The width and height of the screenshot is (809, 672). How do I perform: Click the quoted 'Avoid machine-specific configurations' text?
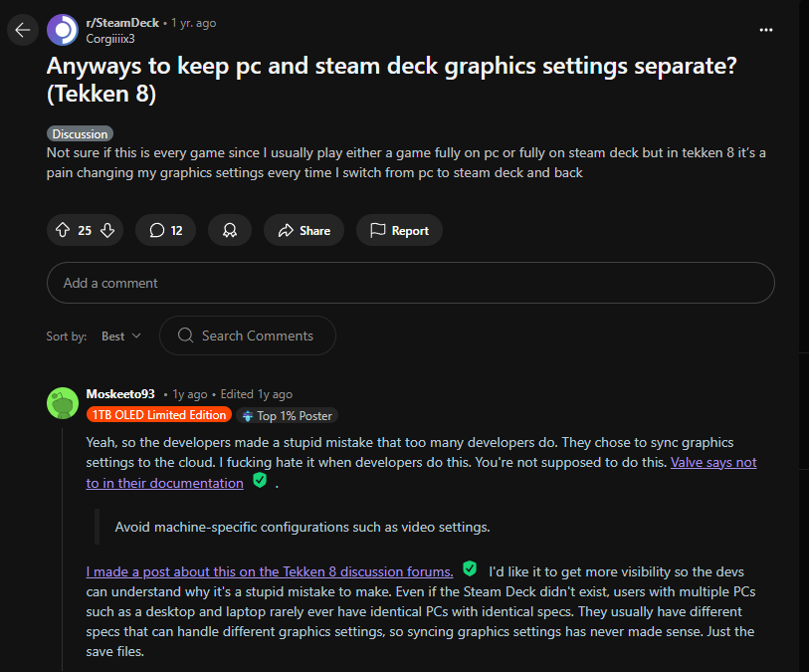(x=303, y=527)
